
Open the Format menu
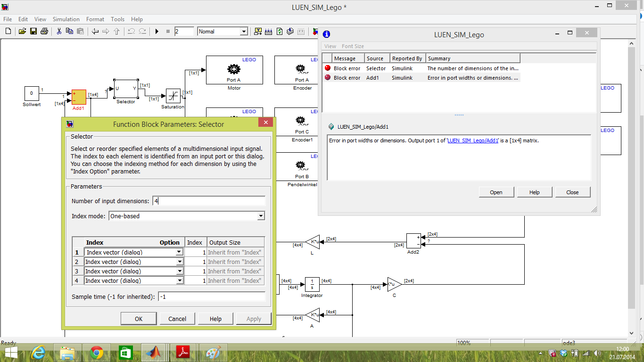(x=95, y=19)
